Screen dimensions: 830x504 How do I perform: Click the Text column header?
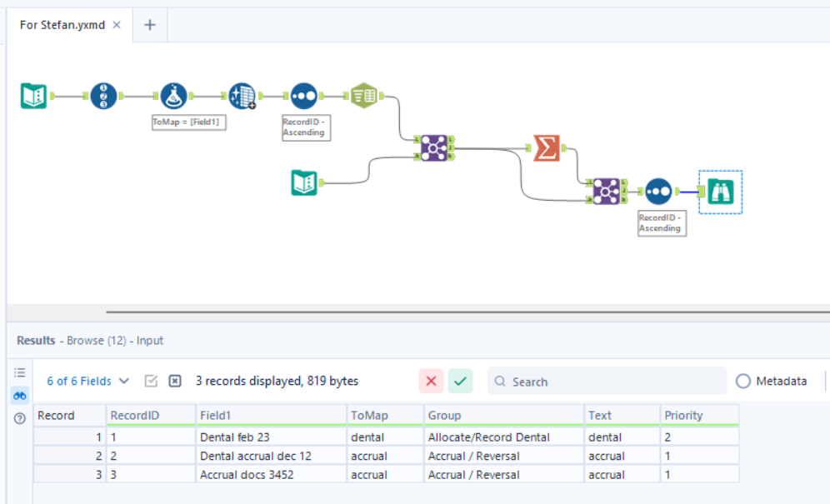622,415
